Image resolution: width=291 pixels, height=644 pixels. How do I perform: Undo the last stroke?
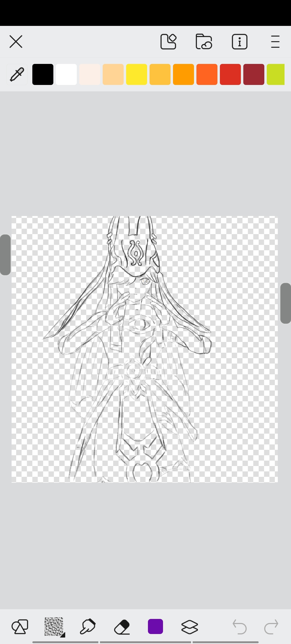click(x=240, y=627)
